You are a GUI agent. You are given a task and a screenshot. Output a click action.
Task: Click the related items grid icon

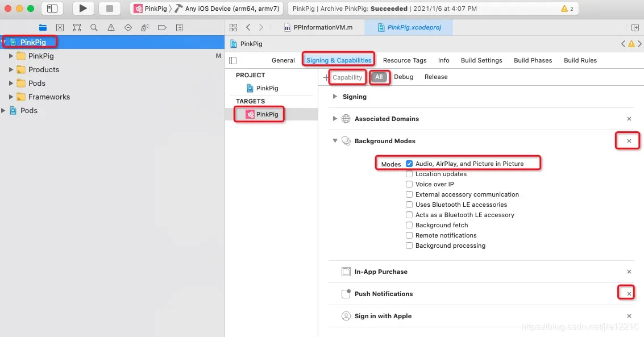point(233,27)
